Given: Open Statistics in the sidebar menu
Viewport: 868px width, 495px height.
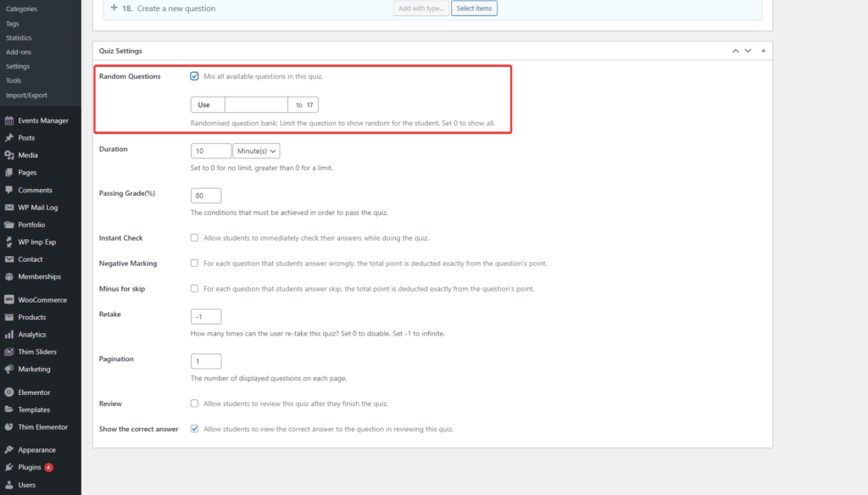Looking at the screenshot, I should [x=19, y=38].
